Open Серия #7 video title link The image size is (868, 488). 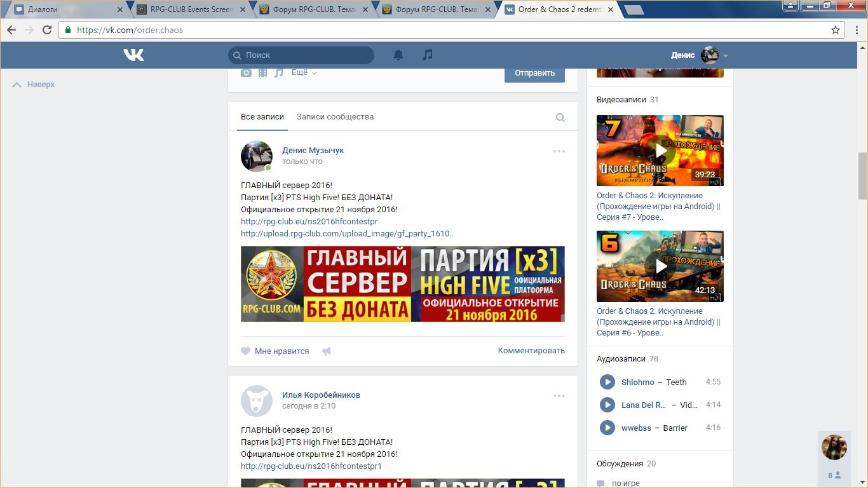click(x=658, y=207)
